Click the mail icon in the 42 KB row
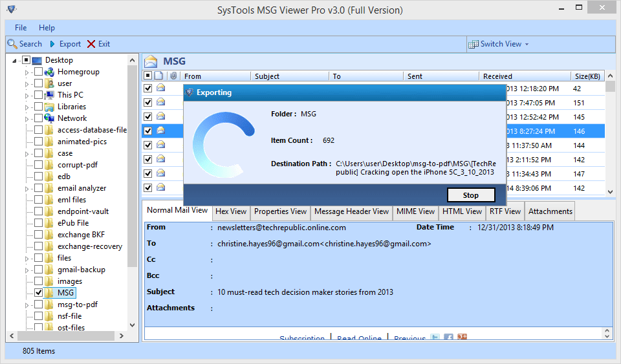Screen dimensions: 621x364 [x=161, y=88]
